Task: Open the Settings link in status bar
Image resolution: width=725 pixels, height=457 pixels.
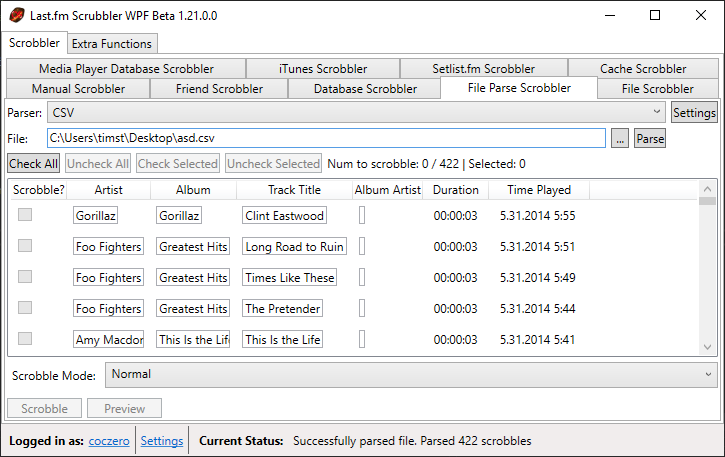Action: pos(162,441)
